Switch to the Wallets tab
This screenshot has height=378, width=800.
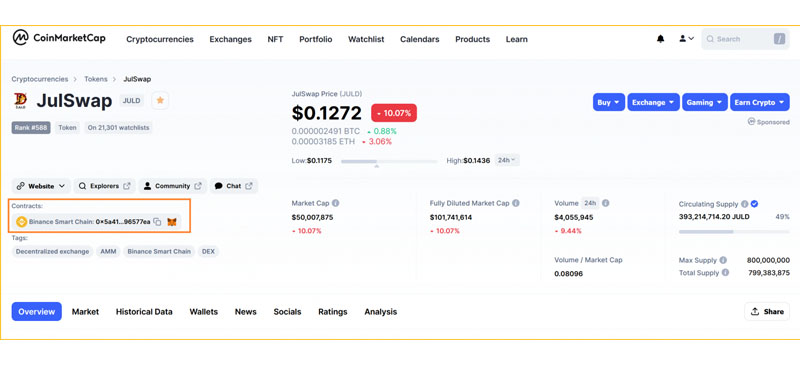pyautogui.click(x=204, y=312)
